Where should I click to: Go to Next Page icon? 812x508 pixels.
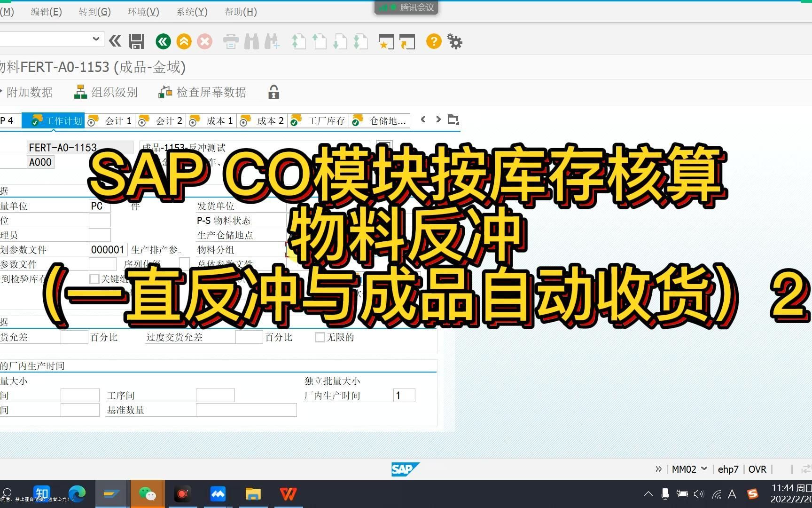click(340, 41)
